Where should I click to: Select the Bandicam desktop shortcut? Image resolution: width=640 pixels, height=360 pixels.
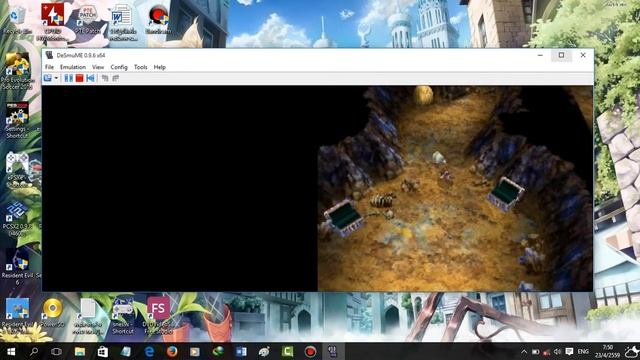tap(158, 19)
